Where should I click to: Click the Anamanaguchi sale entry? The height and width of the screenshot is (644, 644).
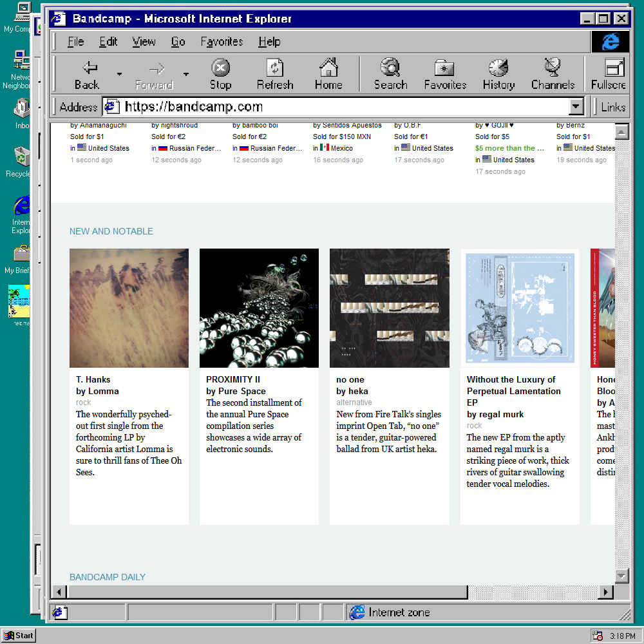pyautogui.click(x=100, y=142)
